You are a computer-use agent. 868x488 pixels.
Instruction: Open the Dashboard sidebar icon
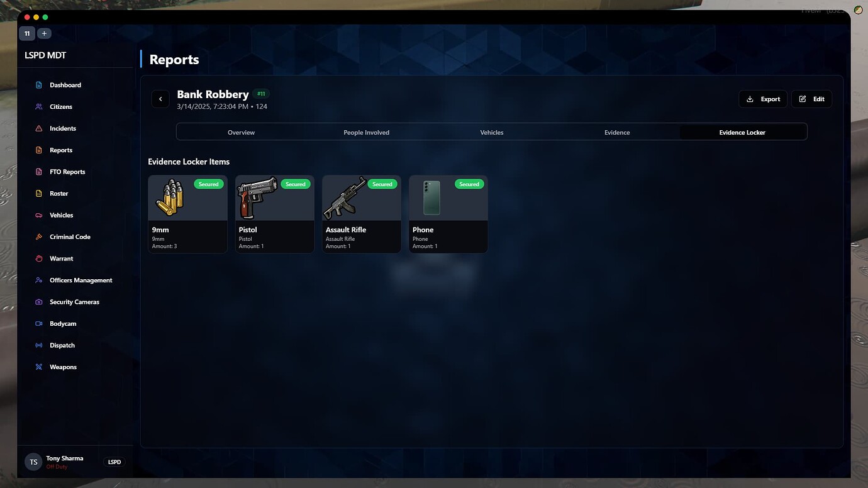[x=39, y=85]
